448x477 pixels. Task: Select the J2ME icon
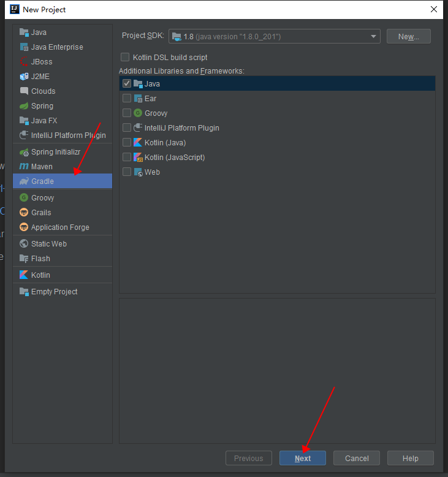click(24, 77)
